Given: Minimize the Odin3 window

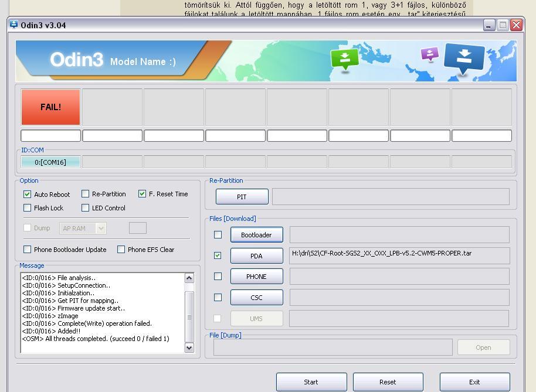Looking at the screenshot, I should [489, 25].
